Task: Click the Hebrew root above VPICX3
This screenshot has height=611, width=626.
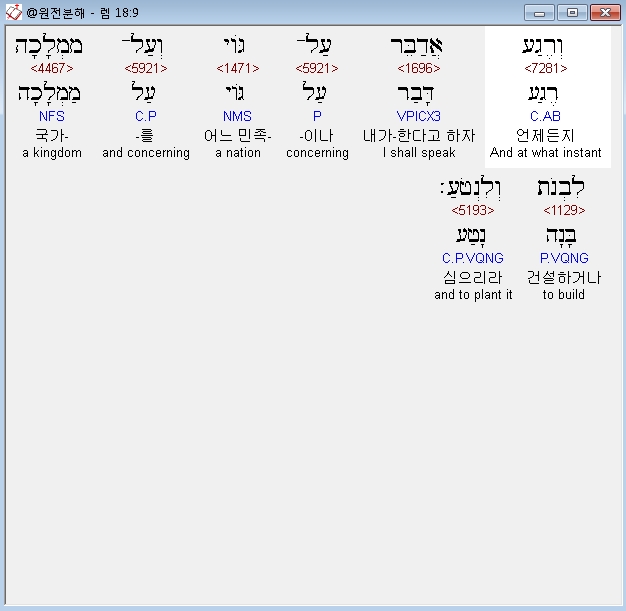Action: pos(416,93)
